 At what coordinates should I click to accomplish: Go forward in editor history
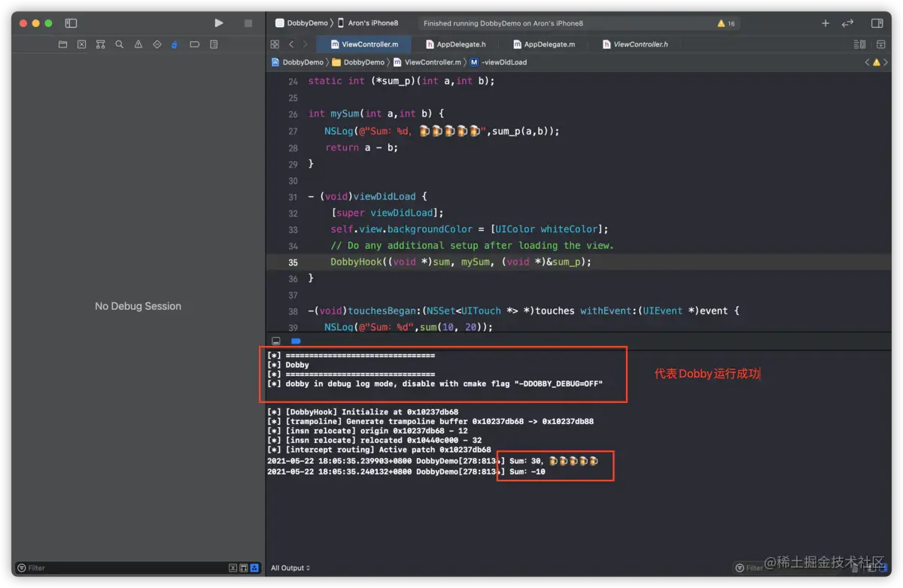[x=305, y=44]
